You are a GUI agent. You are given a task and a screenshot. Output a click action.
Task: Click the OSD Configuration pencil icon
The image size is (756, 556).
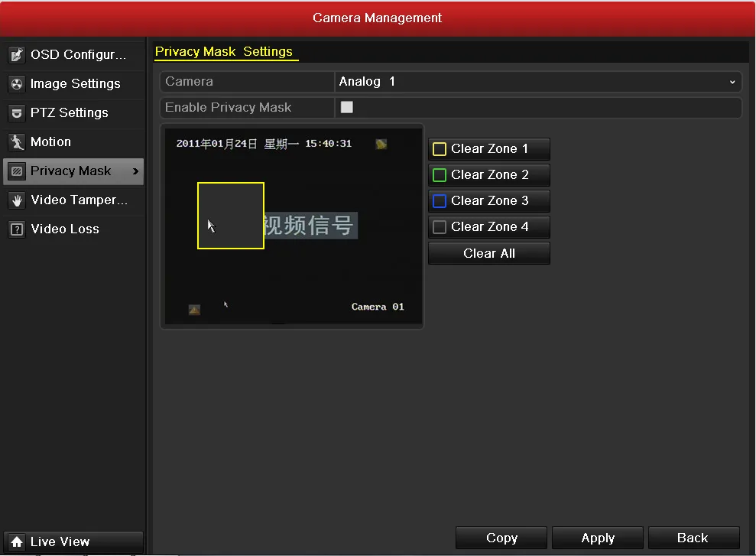point(17,55)
